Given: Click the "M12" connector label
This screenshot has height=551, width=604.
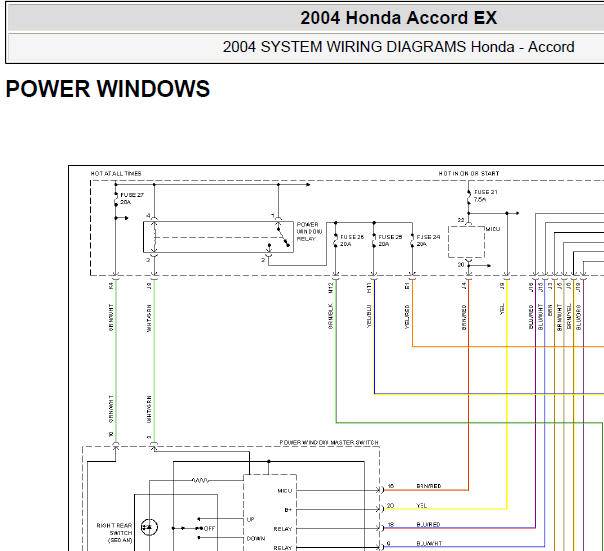Looking at the screenshot, I should (330, 288).
